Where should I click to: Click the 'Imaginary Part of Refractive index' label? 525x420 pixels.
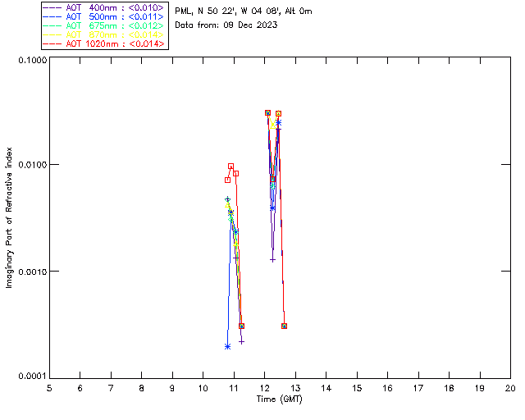pos(9,217)
